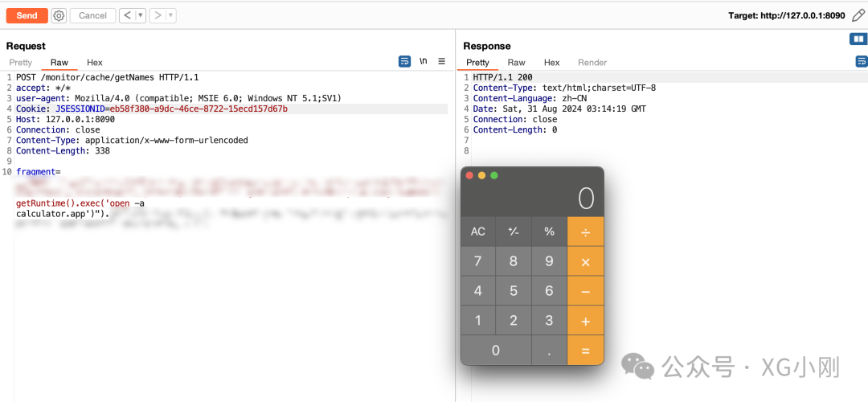The image size is (868, 402).
Task: Click Content-Language: zh-CN response header
Action: (x=530, y=99)
